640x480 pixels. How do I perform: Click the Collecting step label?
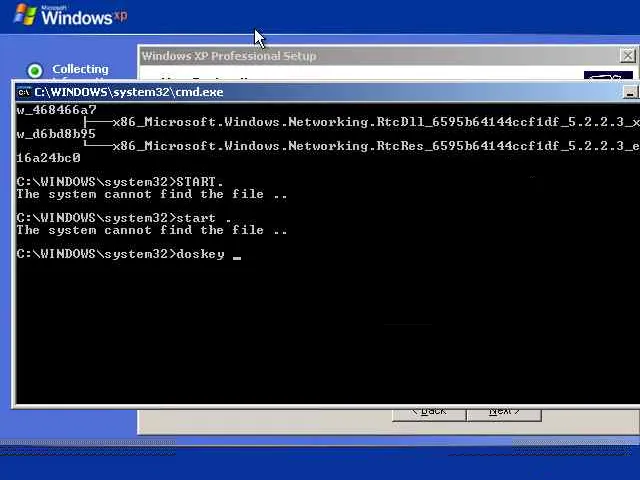coord(80,69)
